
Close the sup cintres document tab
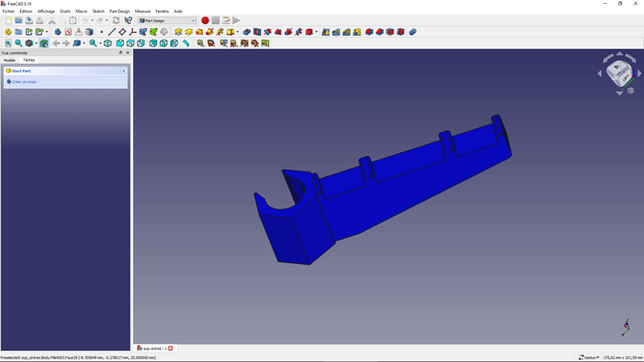[171, 348]
